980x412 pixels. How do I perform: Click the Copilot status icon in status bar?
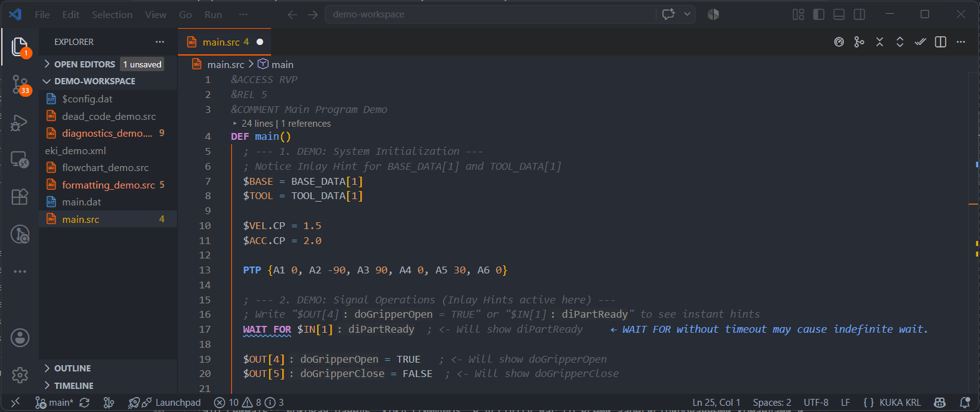click(939, 403)
